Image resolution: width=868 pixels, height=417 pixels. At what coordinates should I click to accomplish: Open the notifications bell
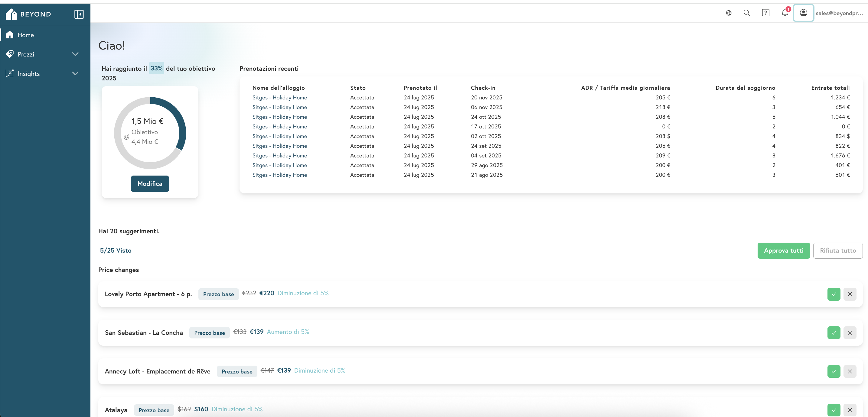pyautogui.click(x=785, y=13)
